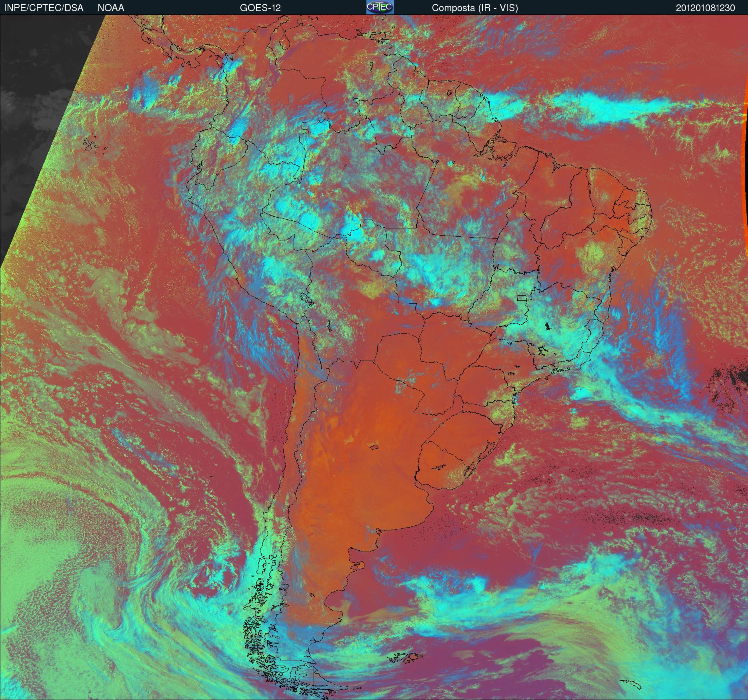Click the GOES-12 satellite label
The image size is (748, 700).
click(x=260, y=8)
